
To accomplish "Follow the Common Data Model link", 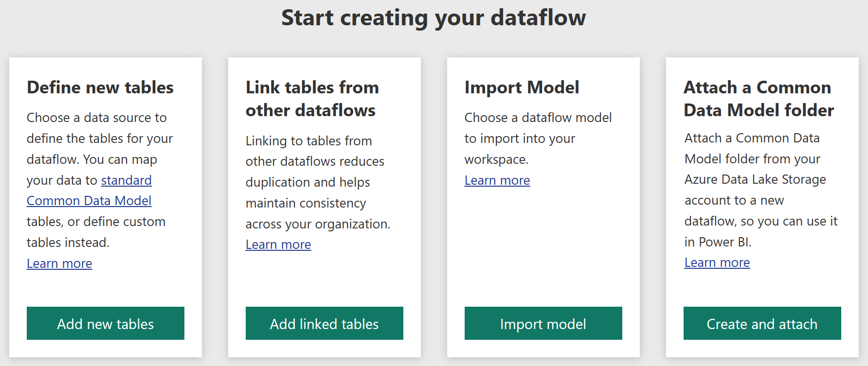I will (89, 201).
